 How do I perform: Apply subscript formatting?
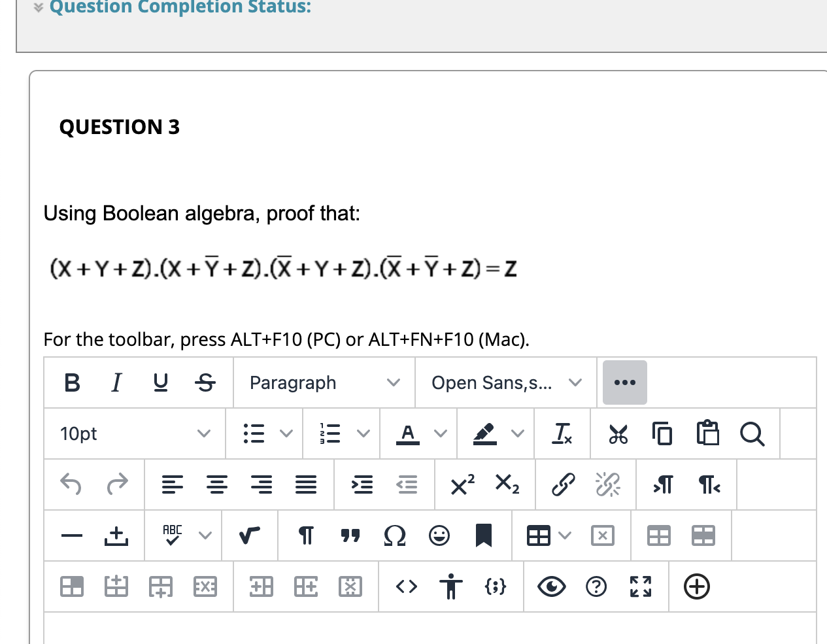[505, 485]
